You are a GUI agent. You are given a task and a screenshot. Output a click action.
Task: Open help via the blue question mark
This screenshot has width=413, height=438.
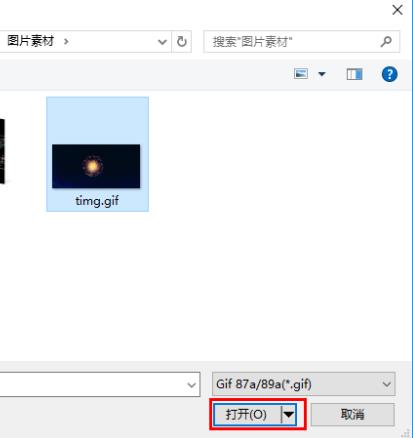coord(389,74)
